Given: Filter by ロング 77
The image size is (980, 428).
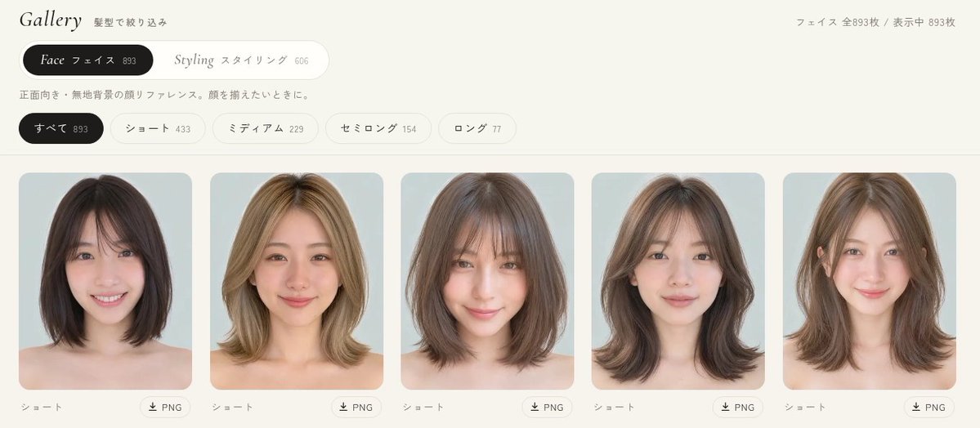Looking at the screenshot, I should (x=477, y=129).
